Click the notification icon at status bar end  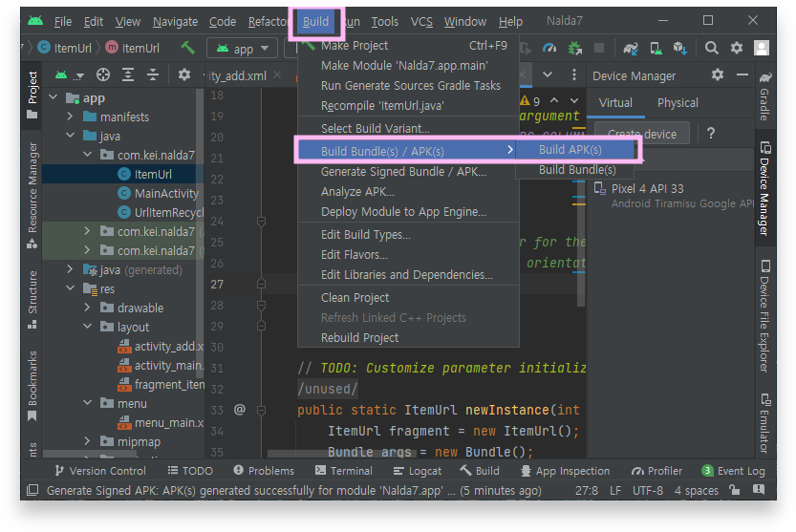tap(759, 490)
